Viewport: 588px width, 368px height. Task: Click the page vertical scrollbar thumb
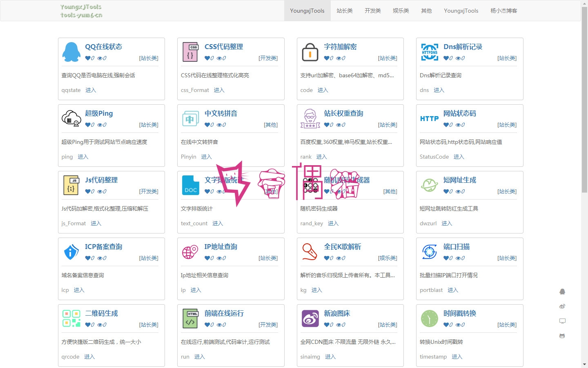pos(584,100)
